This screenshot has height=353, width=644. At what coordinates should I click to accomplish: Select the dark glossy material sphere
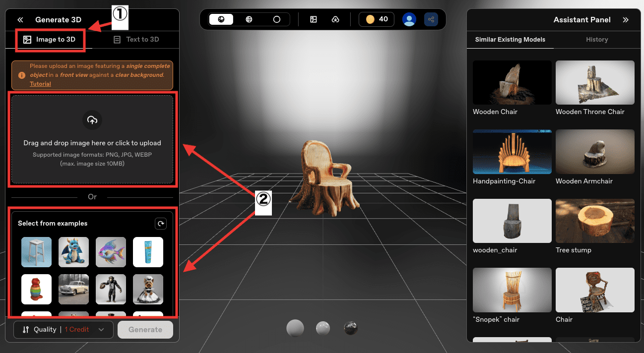[x=350, y=328]
